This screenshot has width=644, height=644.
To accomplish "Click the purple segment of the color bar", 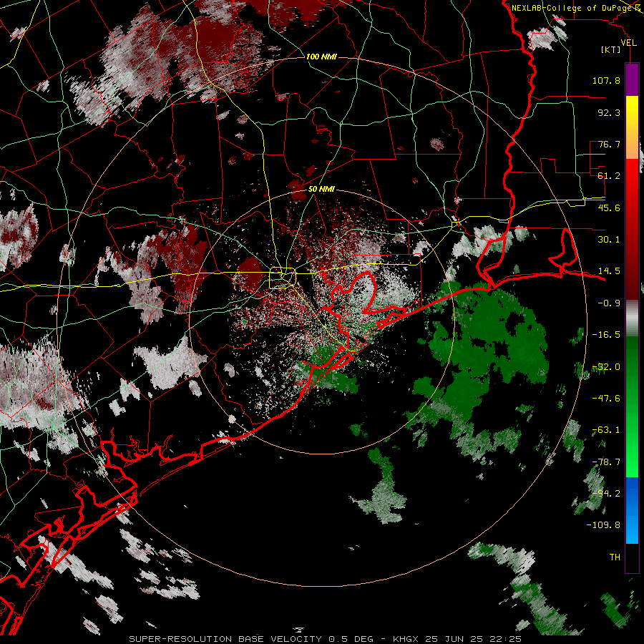I will 632,79.
